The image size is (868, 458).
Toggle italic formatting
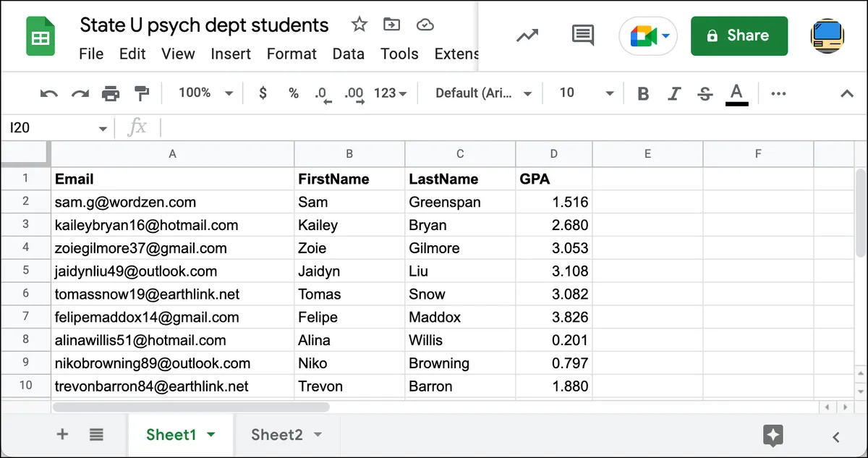pyautogui.click(x=674, y=93)
